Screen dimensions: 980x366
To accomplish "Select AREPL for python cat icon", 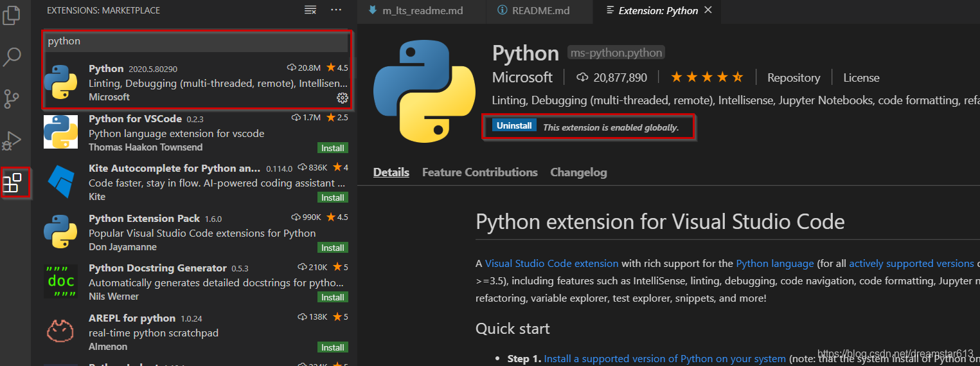I will click(x=60, y=331).
